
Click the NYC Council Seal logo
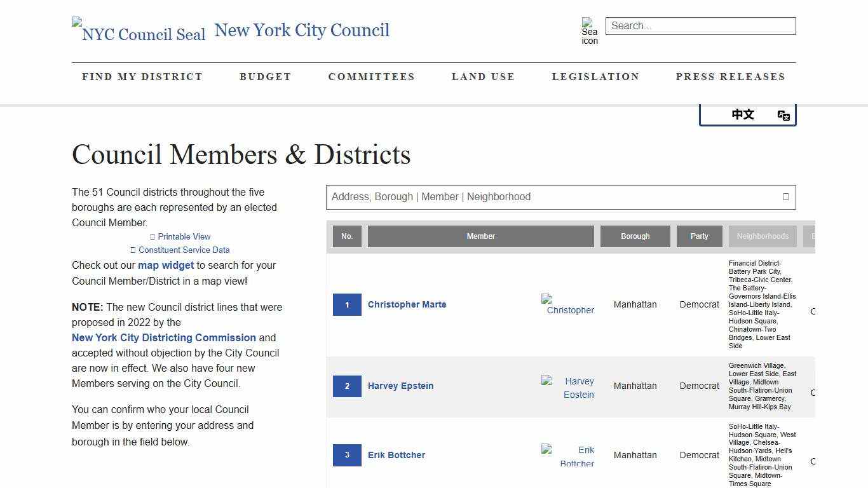click(139, 29)
